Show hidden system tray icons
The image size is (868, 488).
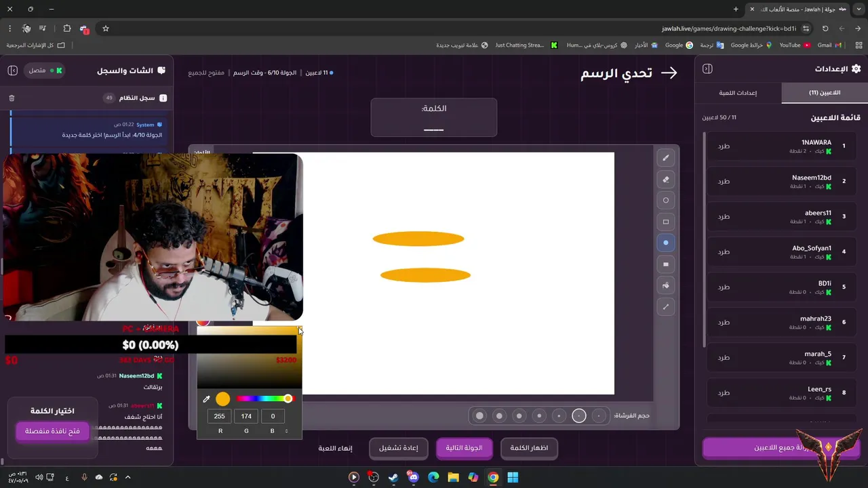click(x=127, y=477)
